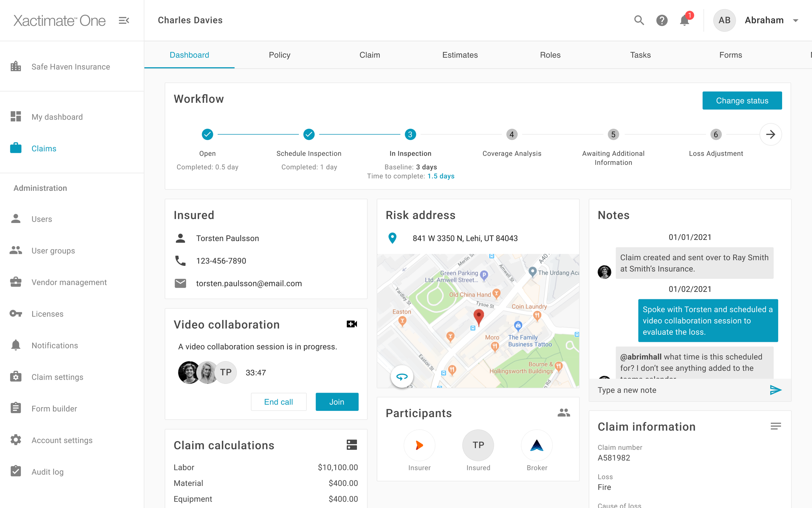Click the Claim information lines icon
Screen dimensions: 812x508
(775, 426)
